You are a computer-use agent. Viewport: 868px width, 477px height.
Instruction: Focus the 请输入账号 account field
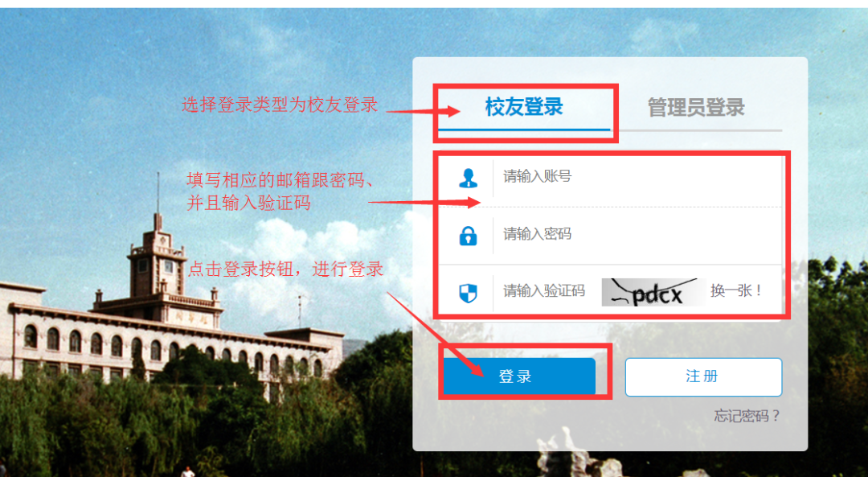point(637,177)
